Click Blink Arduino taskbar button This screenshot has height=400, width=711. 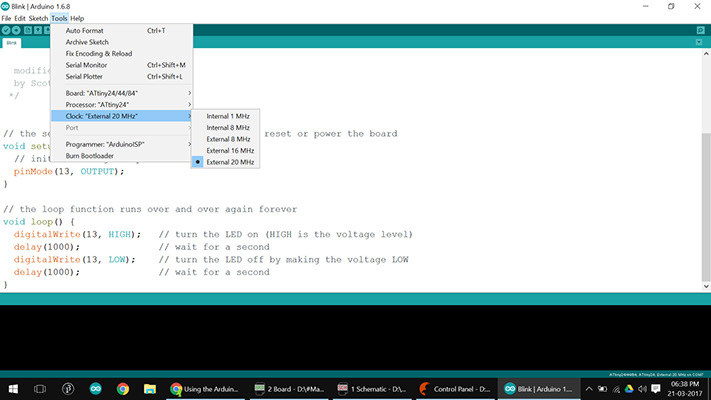[x=539, y=389]
